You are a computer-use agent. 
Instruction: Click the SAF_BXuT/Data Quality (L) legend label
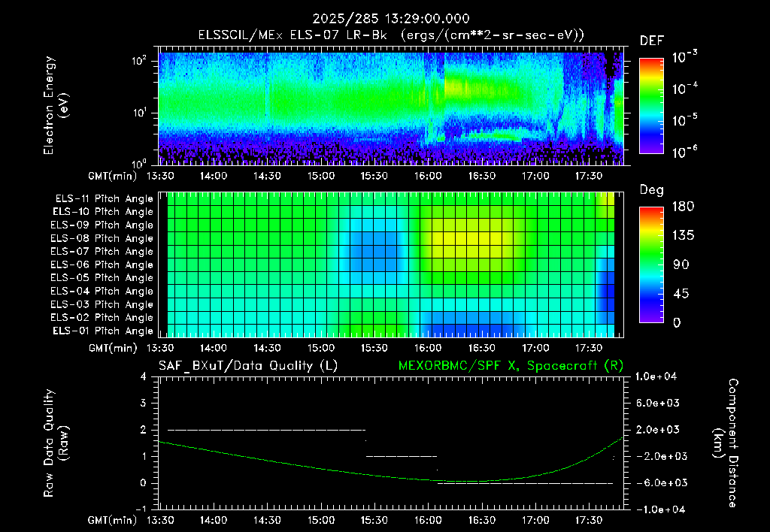click(248, 366)
